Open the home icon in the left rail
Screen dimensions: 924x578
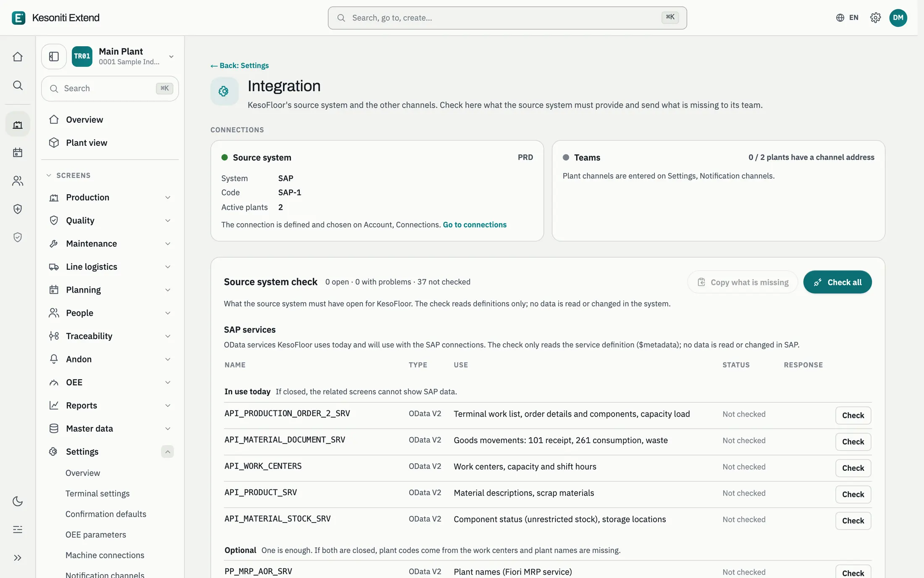pyautogui.click(x=18, y=57)
